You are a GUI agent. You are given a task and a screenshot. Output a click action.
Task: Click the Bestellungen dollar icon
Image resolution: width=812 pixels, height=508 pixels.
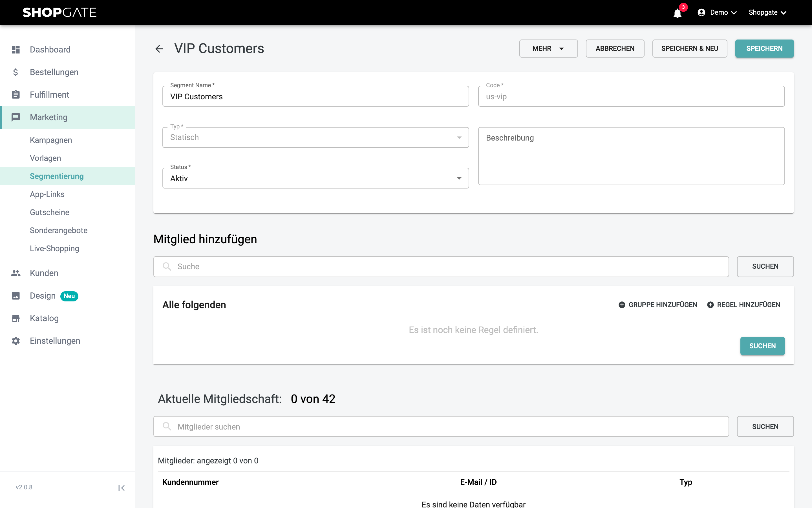(16, 72)
